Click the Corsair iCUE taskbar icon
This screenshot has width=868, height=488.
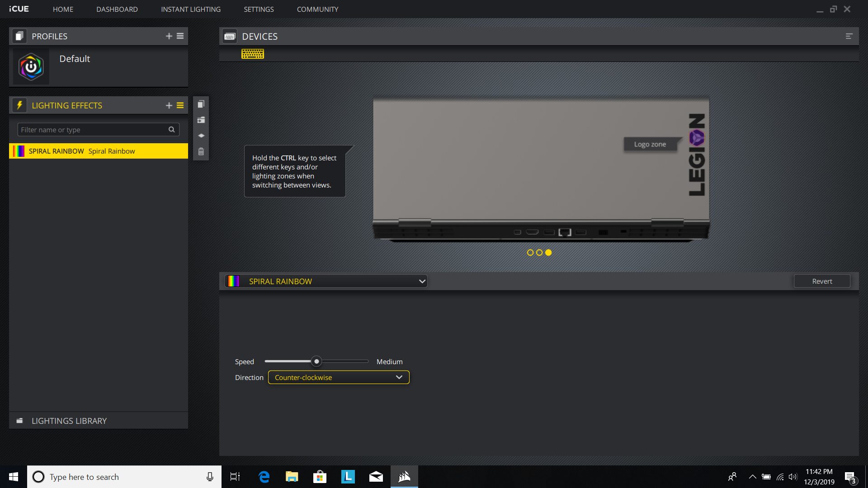(x=404, y=477)
